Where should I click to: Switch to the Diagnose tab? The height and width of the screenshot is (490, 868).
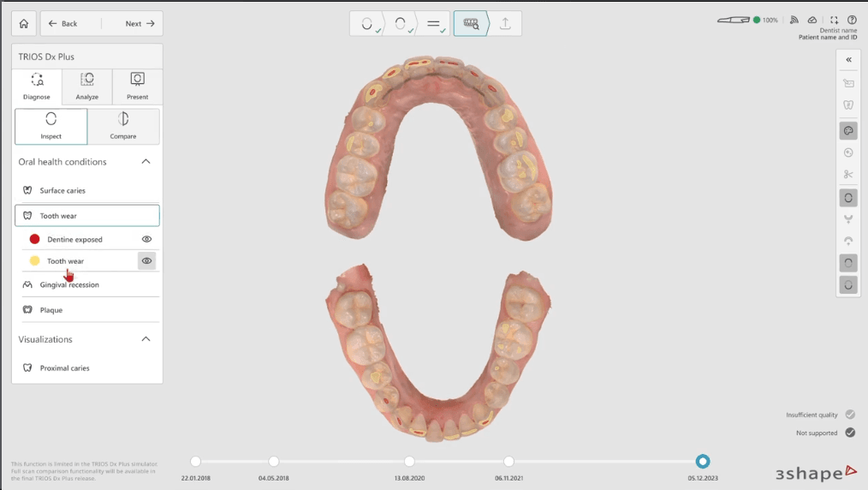pyautogui.click(x=37, y=87)
